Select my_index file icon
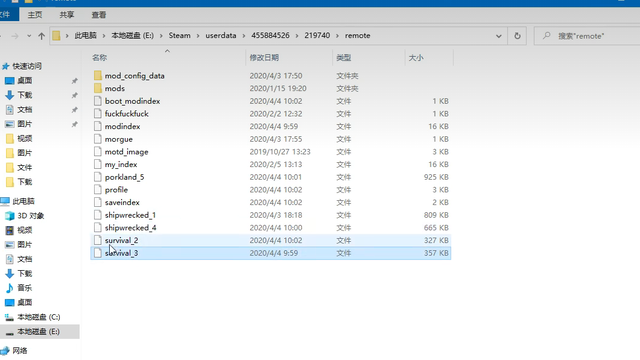 coord(98,164)
